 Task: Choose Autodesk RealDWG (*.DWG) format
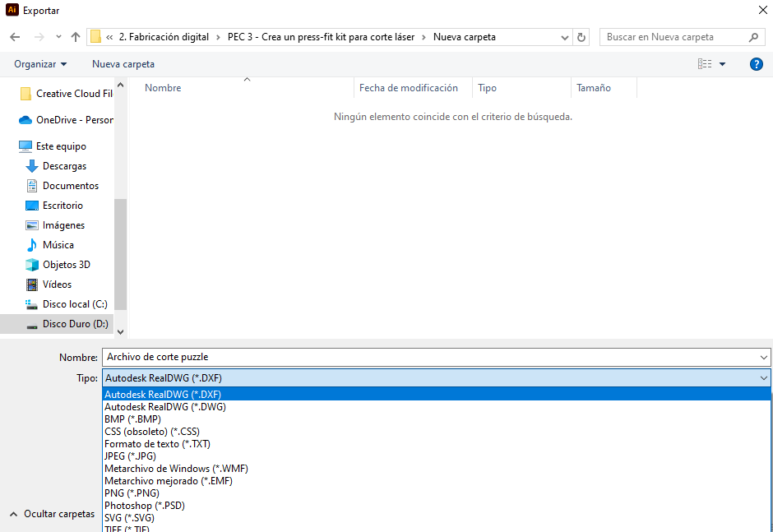click(x=437, y=407)
